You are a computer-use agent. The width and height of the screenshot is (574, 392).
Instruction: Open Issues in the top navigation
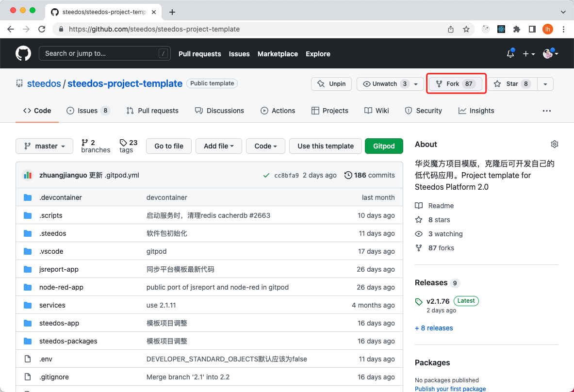tap(239, 54)
